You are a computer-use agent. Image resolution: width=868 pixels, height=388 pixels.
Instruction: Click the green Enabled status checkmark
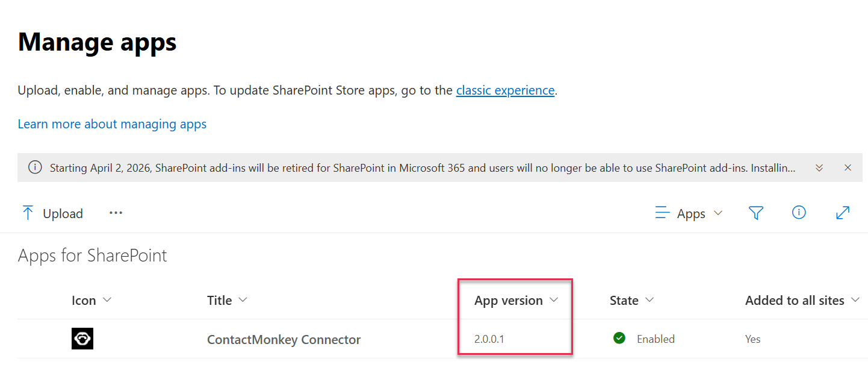[619, 338]
